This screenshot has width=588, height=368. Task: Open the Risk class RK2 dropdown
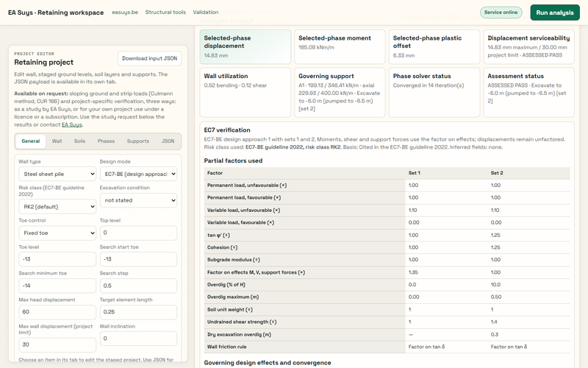pyautogui.click(x=57, y=207)
